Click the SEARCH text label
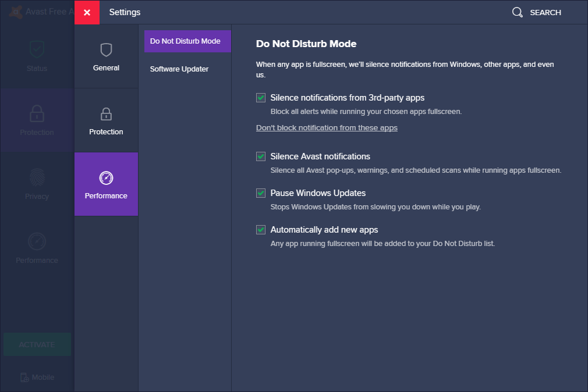Viewport: 588px width, 392px height. tap(546, 12)
